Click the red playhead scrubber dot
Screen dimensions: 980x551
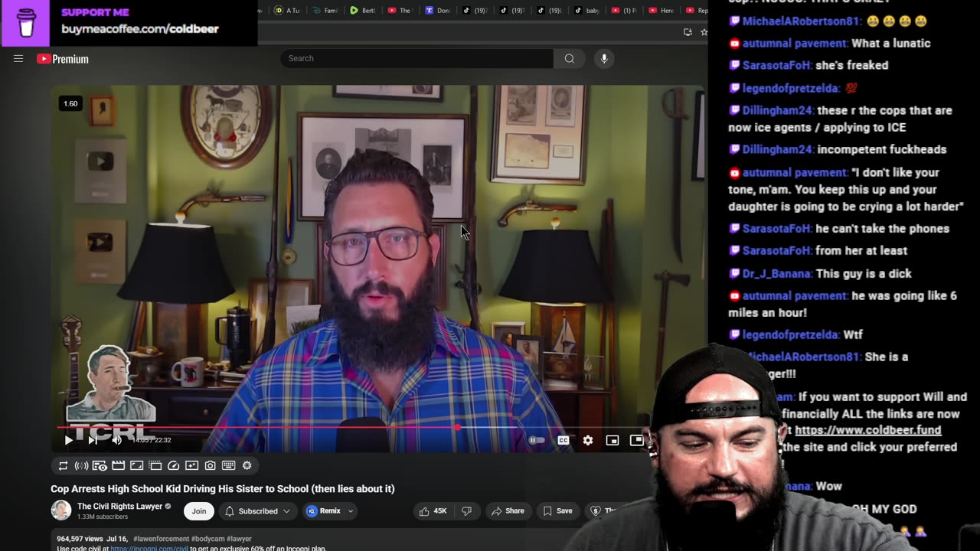pos(458,428)
